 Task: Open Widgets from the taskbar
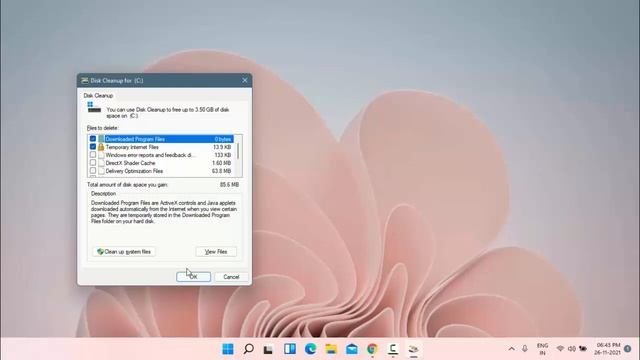pos(290,349)
